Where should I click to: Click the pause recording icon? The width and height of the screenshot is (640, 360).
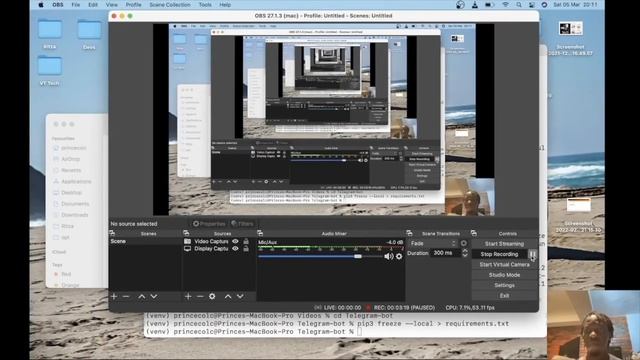pos(533,254)
